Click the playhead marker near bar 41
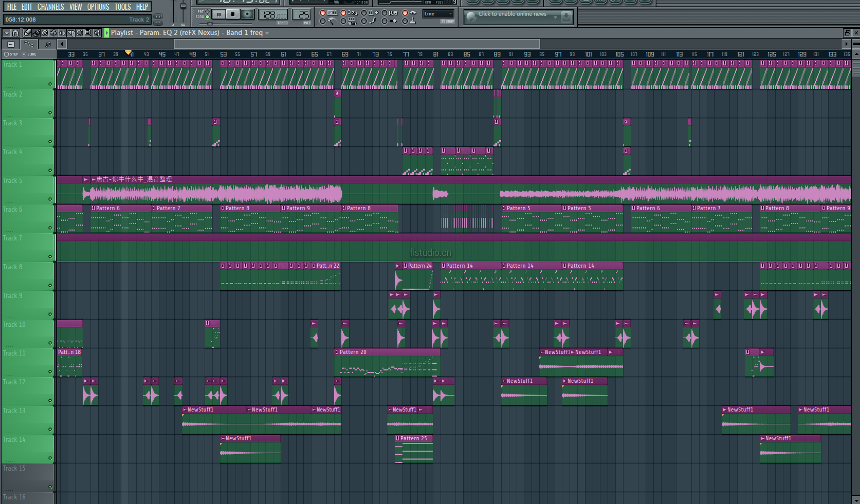This screenshot has width=860, height=504. click(129, 52)
